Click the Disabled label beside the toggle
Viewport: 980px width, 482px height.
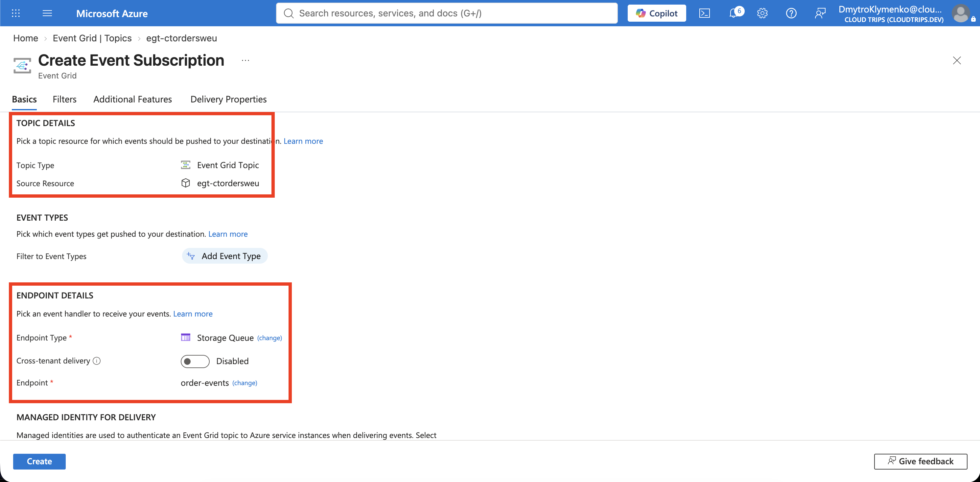[x=232, y=361]
